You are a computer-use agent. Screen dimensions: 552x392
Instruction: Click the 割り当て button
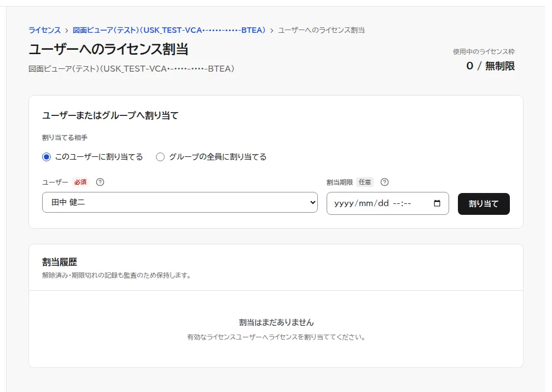coord(484,204)
